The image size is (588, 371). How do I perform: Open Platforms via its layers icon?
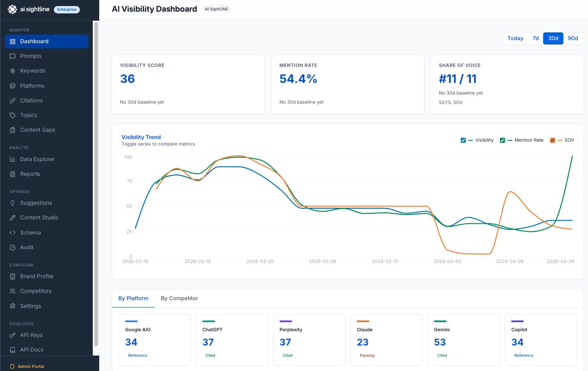pos(13,86)
